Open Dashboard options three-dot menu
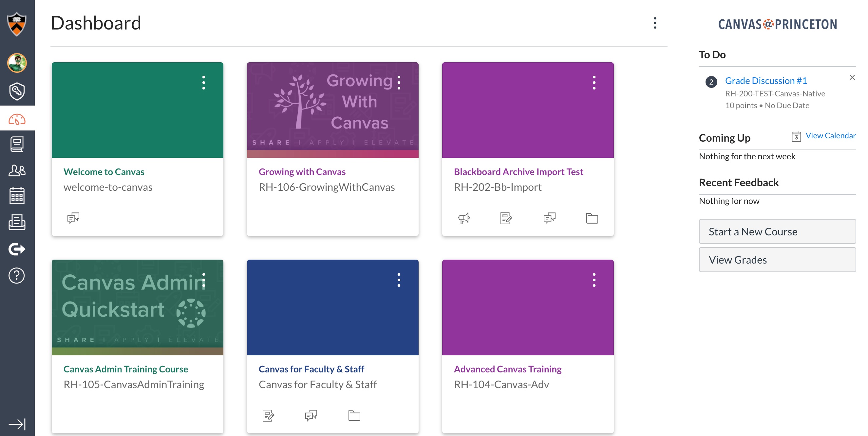The height and width of the screenshot is (436, 868). tap(655, 23)
